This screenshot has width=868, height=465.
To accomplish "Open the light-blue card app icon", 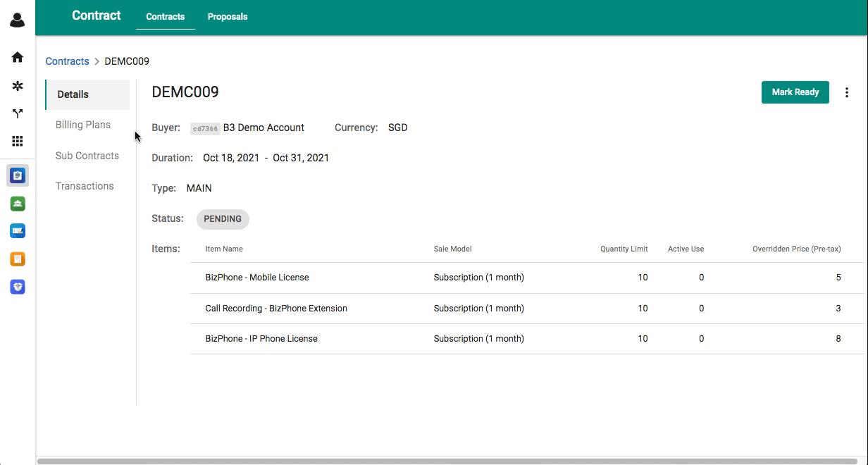I will click(18, 231).
